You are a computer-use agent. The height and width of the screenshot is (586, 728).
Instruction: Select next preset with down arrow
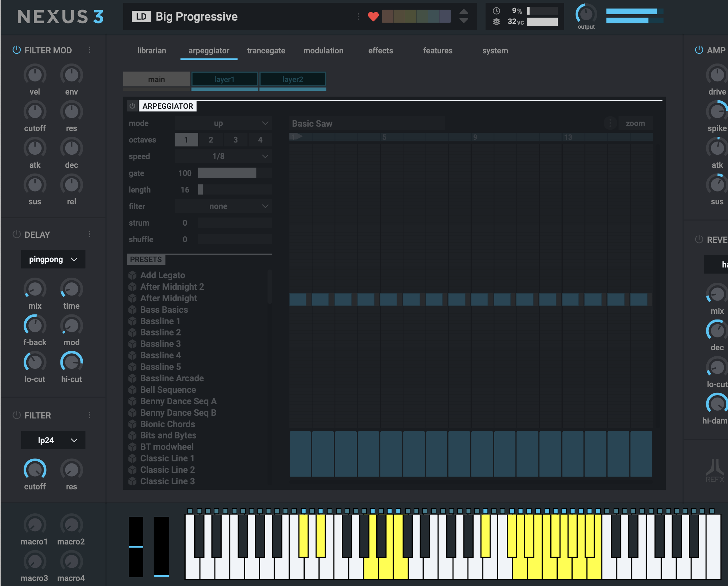point(464,20)
